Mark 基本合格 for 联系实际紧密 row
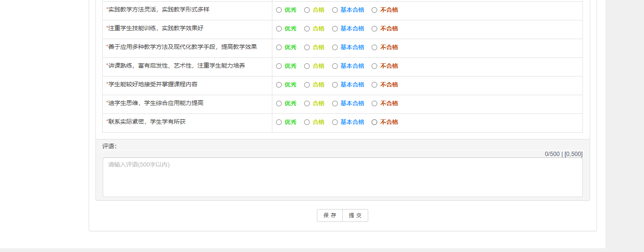 pyautogui.click(x=335, y=122)
